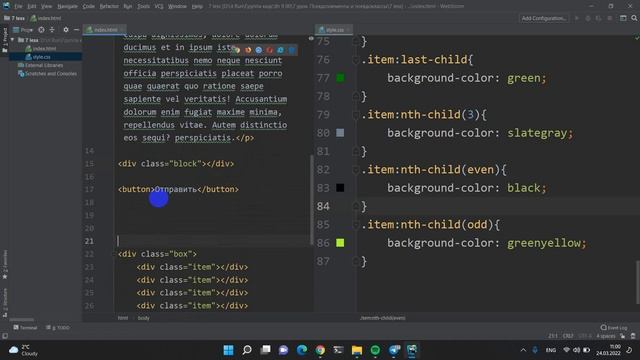Open the File menu
640x360 pixels.
[19, 6]
